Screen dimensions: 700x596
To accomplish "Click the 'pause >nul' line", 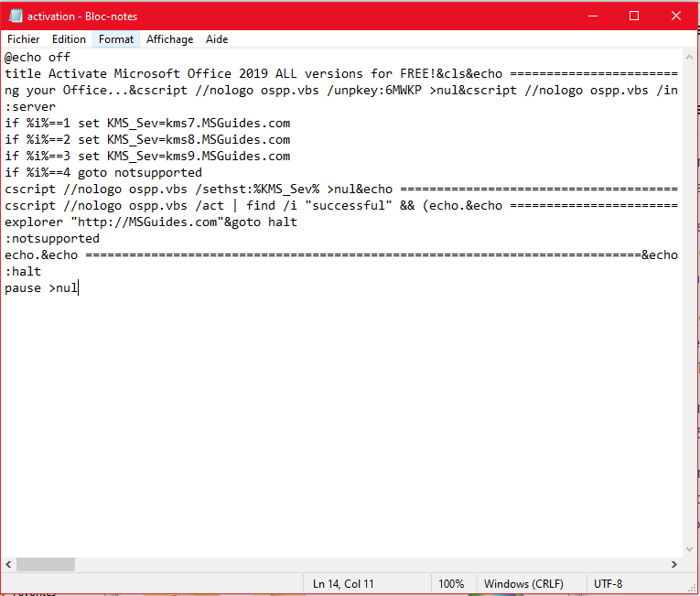I will pos(41,288).
